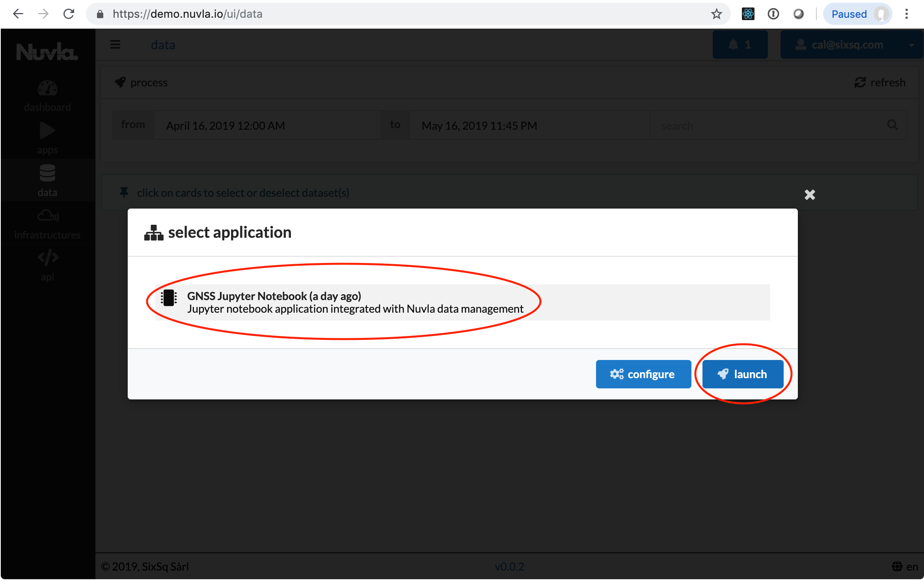Reload the page with the refresh icon
The image size is (924, 580).
tap(69, 14)
